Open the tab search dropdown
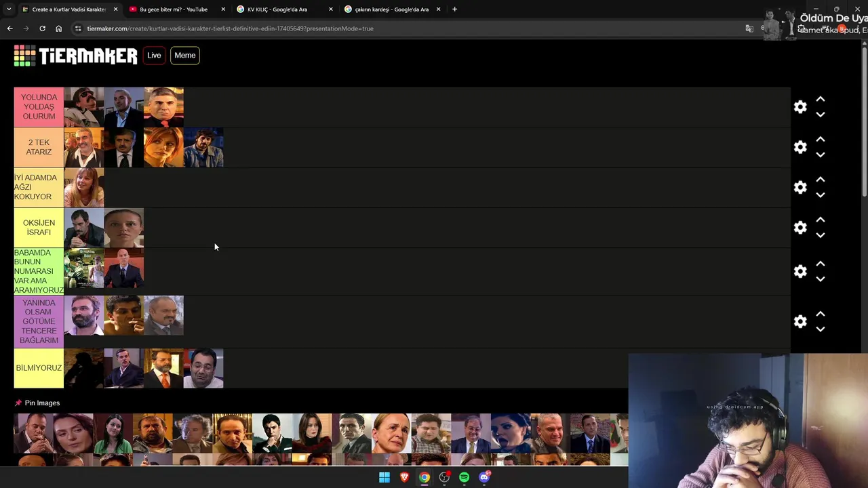This screenshot has height=488, width=868. coord(8,9)
